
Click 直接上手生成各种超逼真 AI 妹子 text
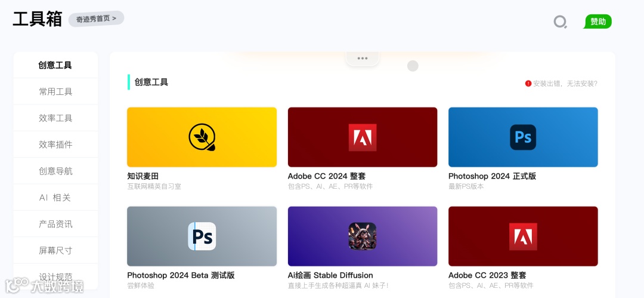[338, 285]
